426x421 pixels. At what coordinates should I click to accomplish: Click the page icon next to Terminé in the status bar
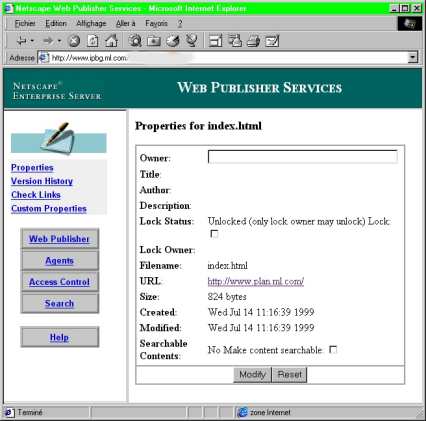9,413
